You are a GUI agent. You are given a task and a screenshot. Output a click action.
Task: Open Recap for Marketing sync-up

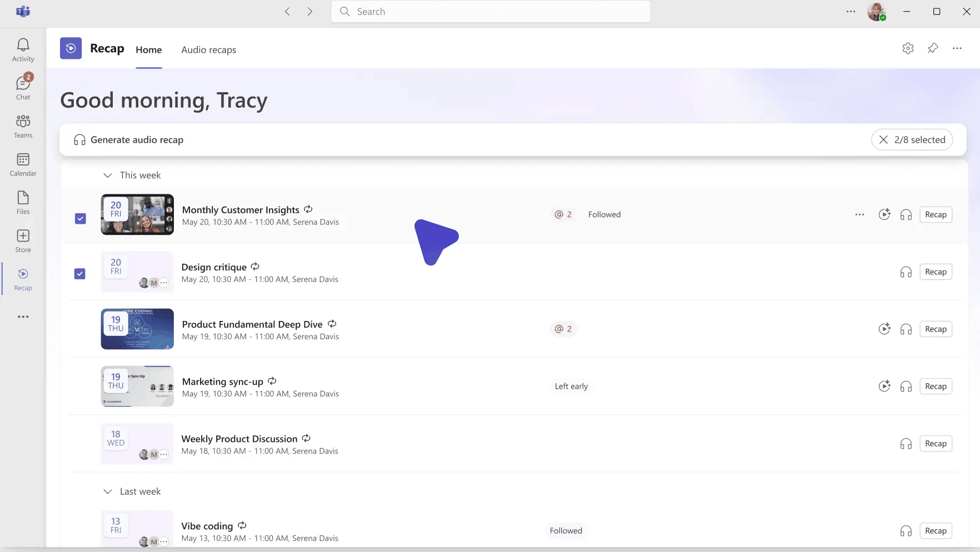tap(936, 386)
